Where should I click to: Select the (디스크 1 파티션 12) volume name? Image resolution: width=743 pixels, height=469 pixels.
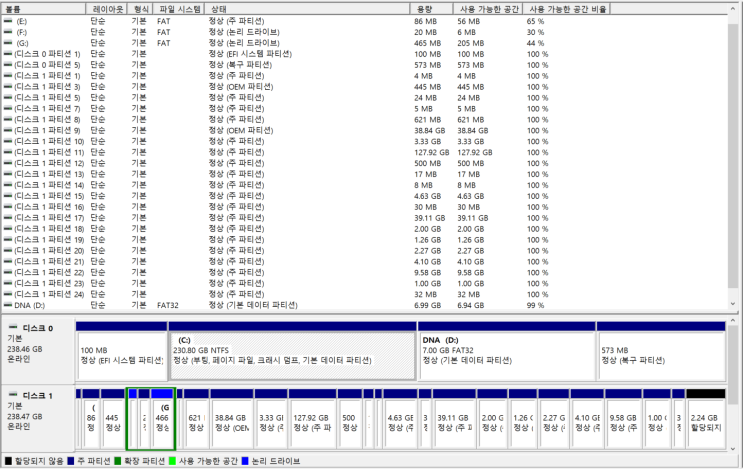click(x=49, y=162)
